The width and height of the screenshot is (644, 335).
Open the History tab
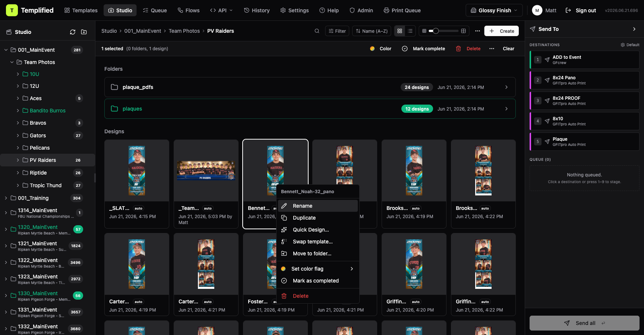point(257,10)
